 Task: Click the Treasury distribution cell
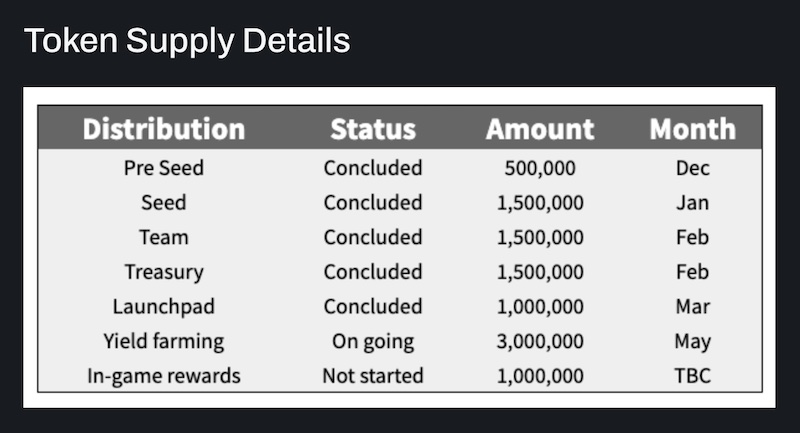coord(164,272)
